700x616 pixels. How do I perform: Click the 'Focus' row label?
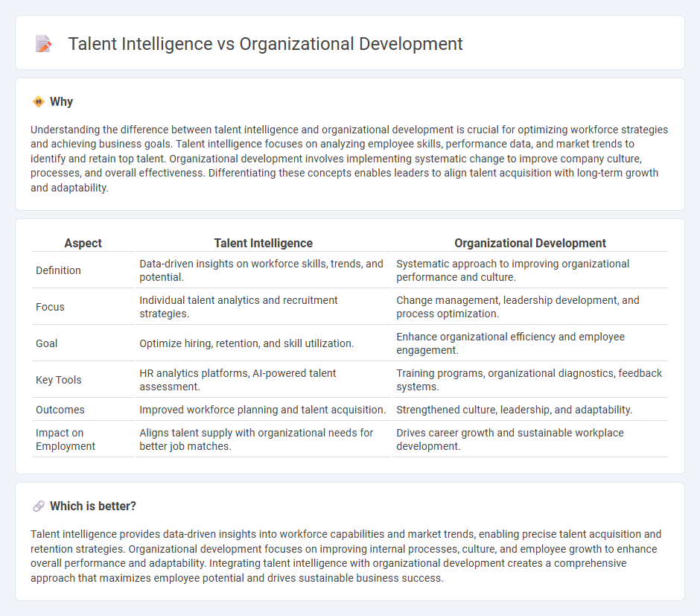point(50,307)
